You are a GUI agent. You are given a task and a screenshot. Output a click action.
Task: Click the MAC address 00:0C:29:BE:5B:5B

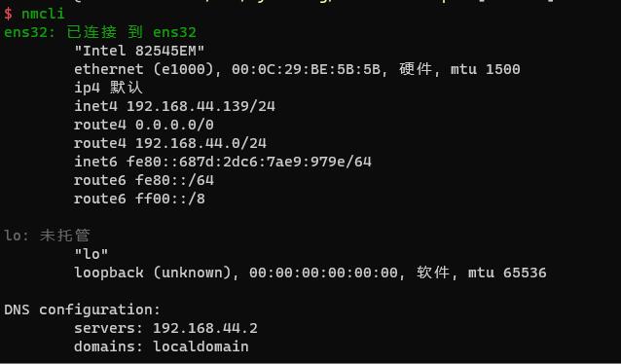pyautogui.click(x=306, y=69)
